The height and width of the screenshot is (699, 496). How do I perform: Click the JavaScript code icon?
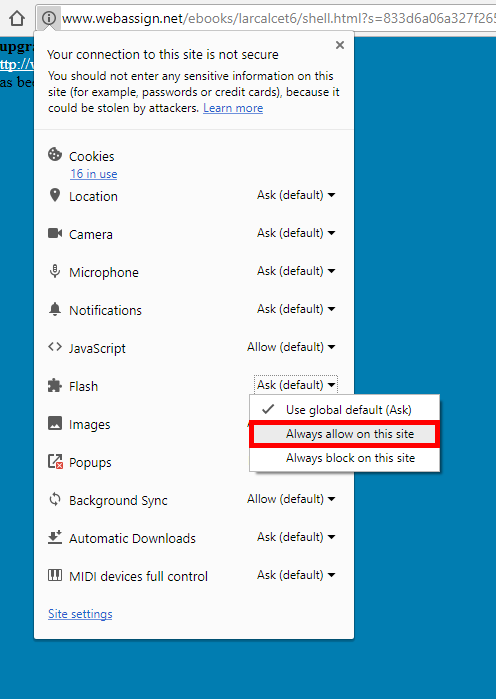[55, 347]
